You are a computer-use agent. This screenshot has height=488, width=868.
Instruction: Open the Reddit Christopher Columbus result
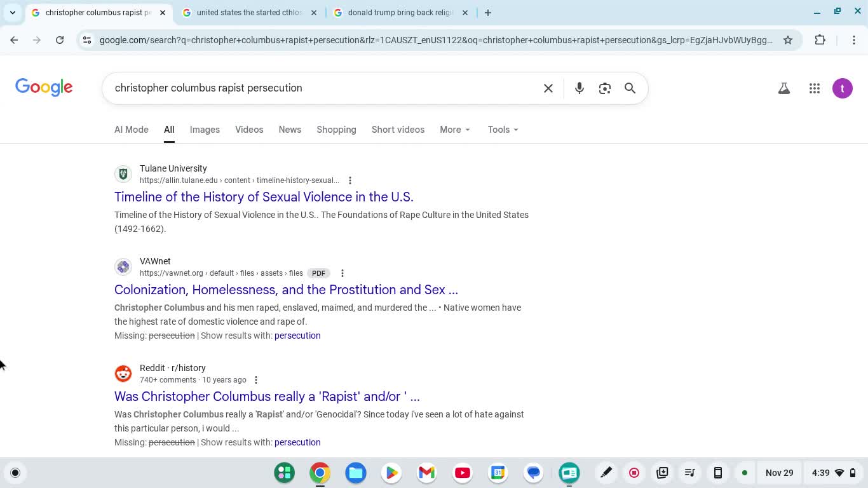pos(267,396)
